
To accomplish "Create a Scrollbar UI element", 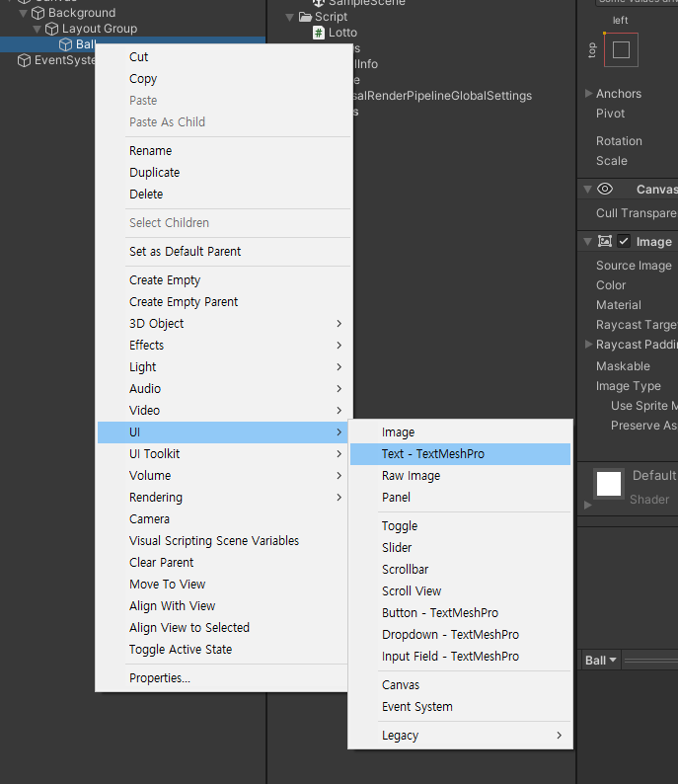I will pos(460,570).
